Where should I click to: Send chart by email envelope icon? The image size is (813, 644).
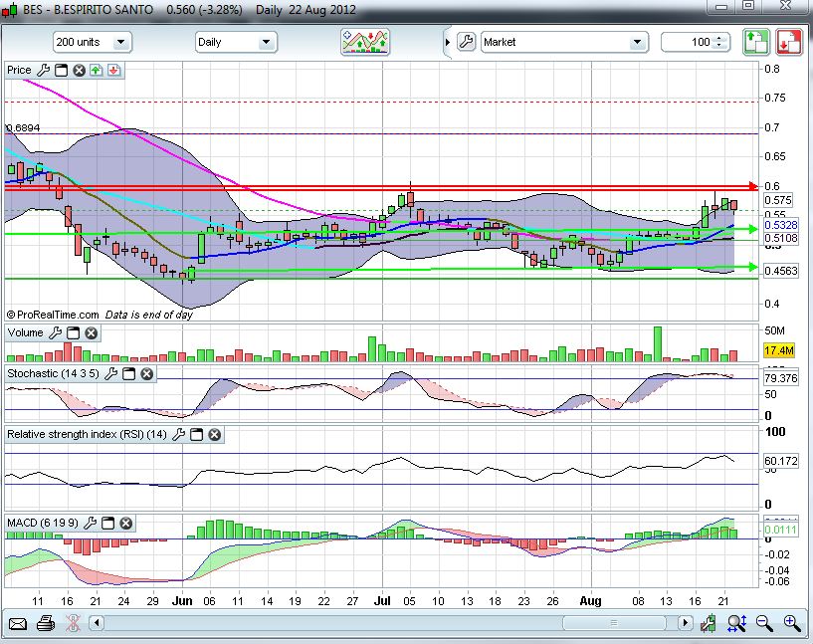click(x=18, y=623)
